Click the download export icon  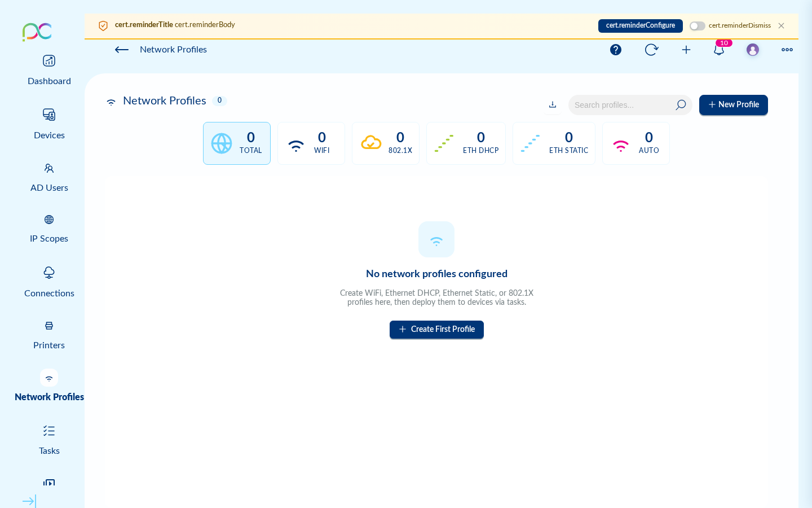[x=553, y=104]
